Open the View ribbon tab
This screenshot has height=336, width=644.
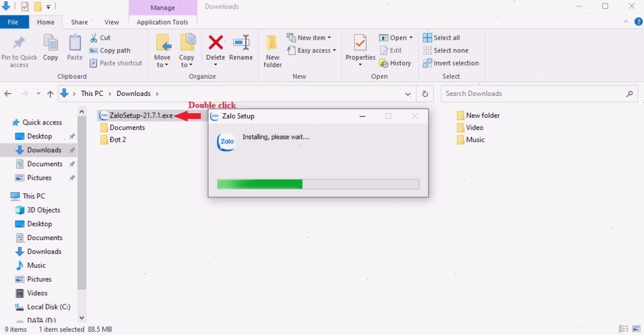[x=111, y=22]
